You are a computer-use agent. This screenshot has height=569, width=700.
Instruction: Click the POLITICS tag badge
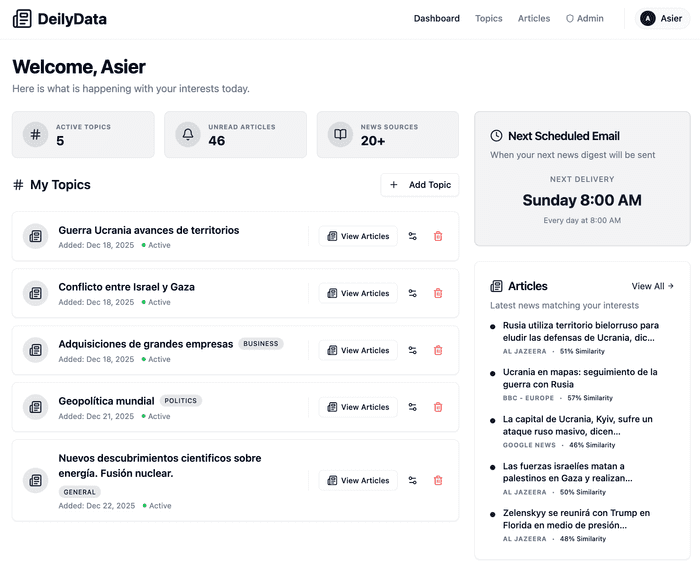181,401
